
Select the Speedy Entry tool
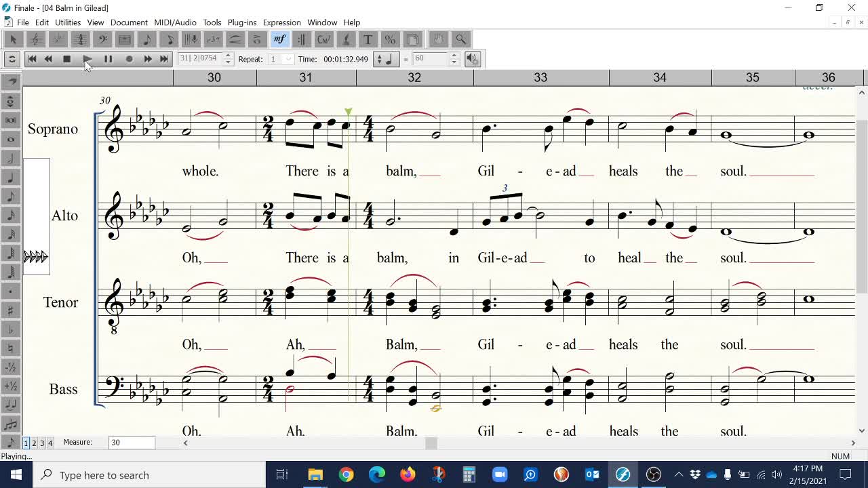pos(169,39)
